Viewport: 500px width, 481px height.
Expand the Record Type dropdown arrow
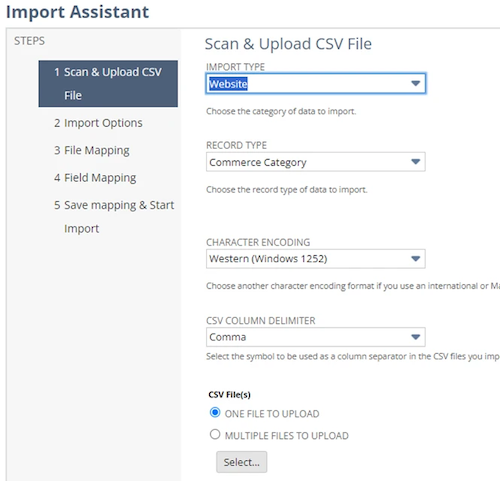point(415,162)
